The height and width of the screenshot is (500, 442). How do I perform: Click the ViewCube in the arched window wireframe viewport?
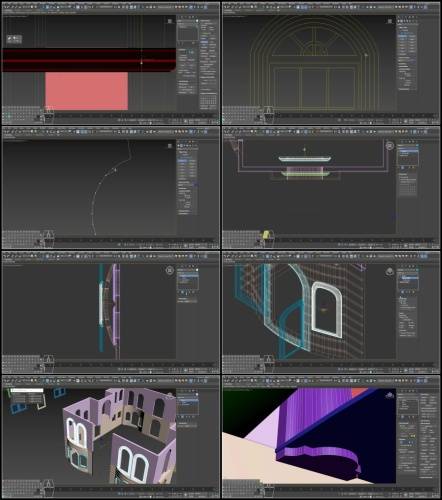tap(390, 21)
